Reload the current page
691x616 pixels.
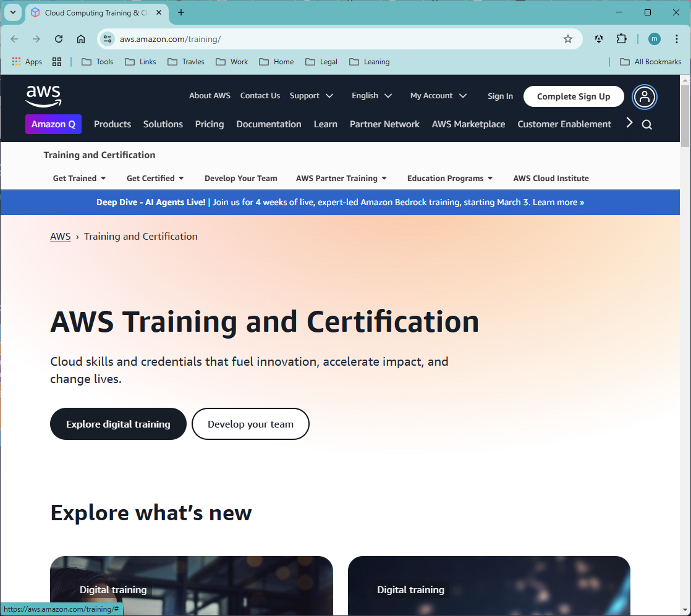pyautogui.click(x=59, y=39)
